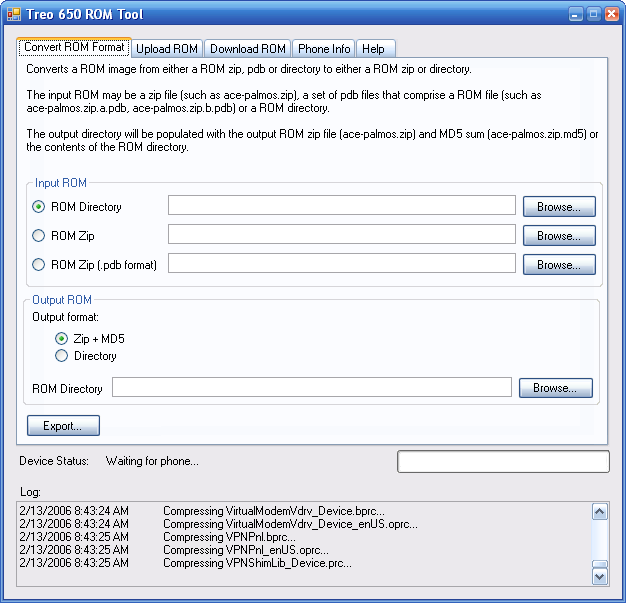Open the Download ROM tab
The height and width of the screenshot is (603, 626).
click(248, 49)
